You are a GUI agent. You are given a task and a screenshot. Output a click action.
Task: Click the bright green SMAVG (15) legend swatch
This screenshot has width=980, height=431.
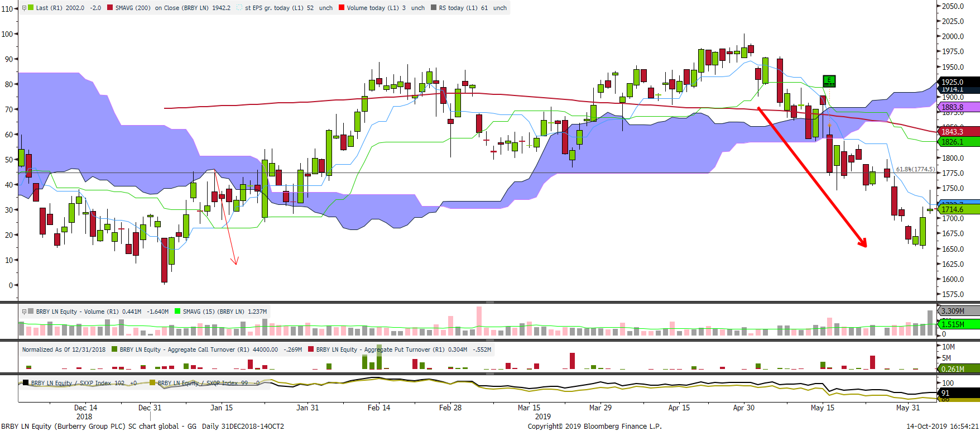[x=177, y=312]
